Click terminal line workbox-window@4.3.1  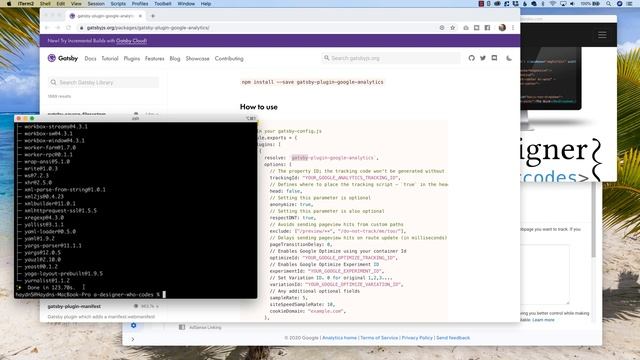(54, 140)
